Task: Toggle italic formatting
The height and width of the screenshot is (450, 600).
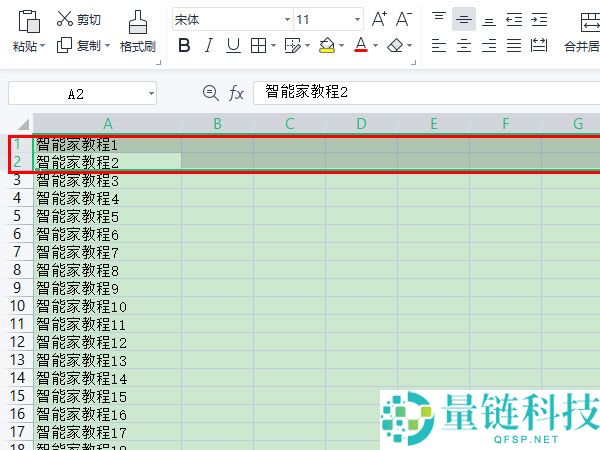Action: coord(209,46)
